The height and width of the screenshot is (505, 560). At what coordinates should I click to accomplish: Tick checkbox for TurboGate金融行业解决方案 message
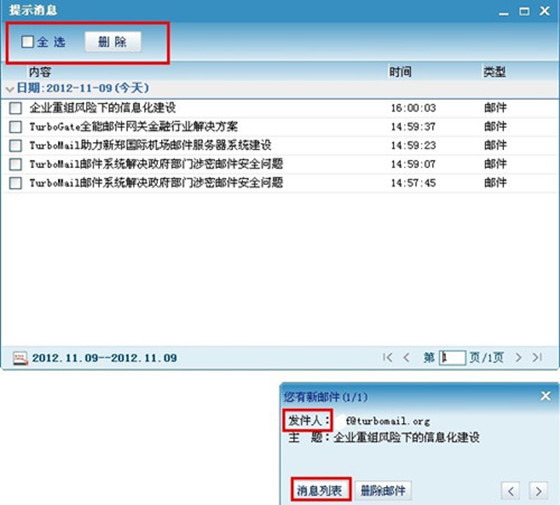pyautogui.click(x=15, y=126)
